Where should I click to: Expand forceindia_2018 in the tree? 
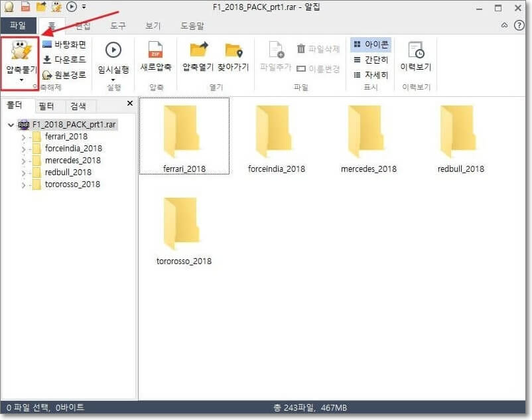pos(23,149)
